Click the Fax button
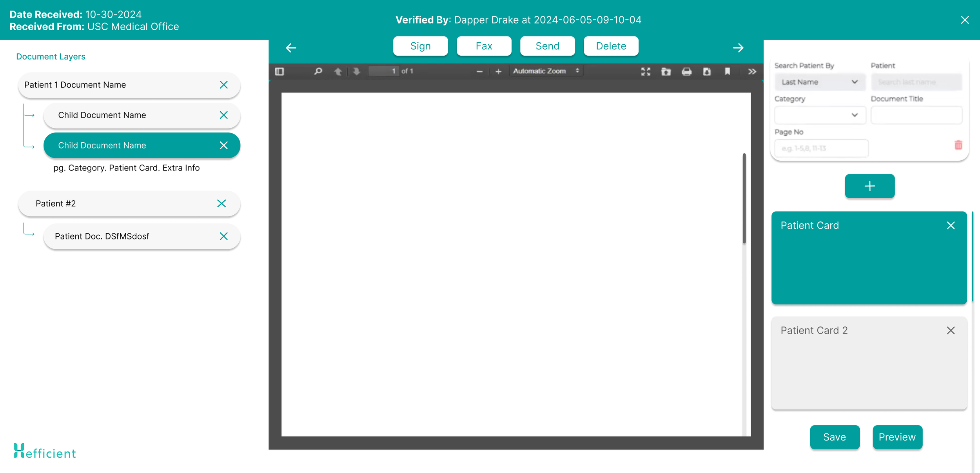 (x=484, y=46)
